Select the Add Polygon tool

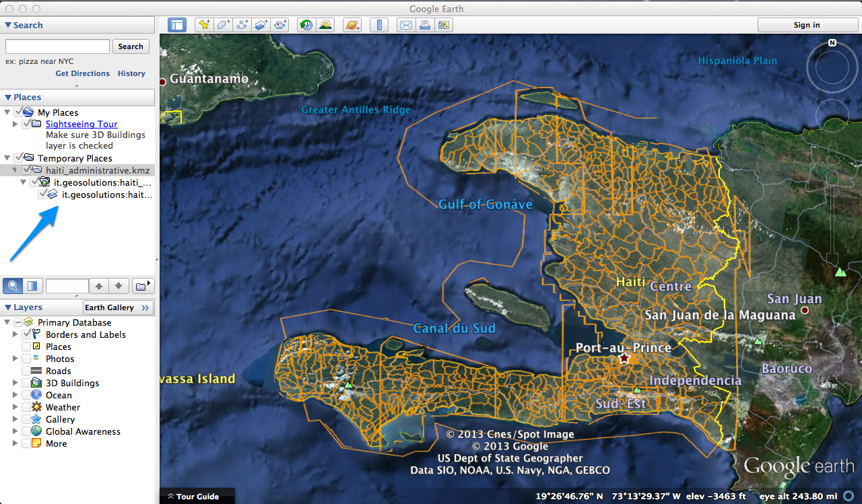point(223,25)
